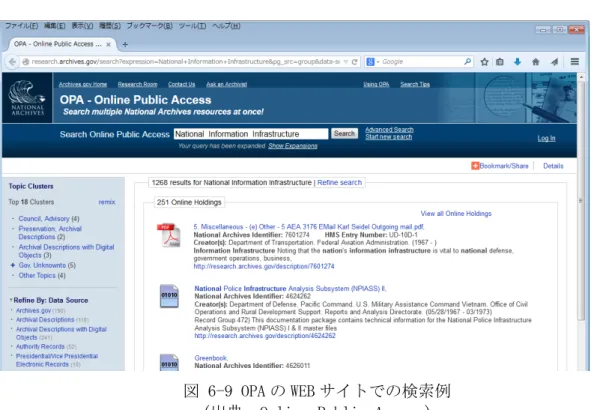This screenshot has height=410, width=594.
Task: Click the Details link
Action: tap(553, 166)
